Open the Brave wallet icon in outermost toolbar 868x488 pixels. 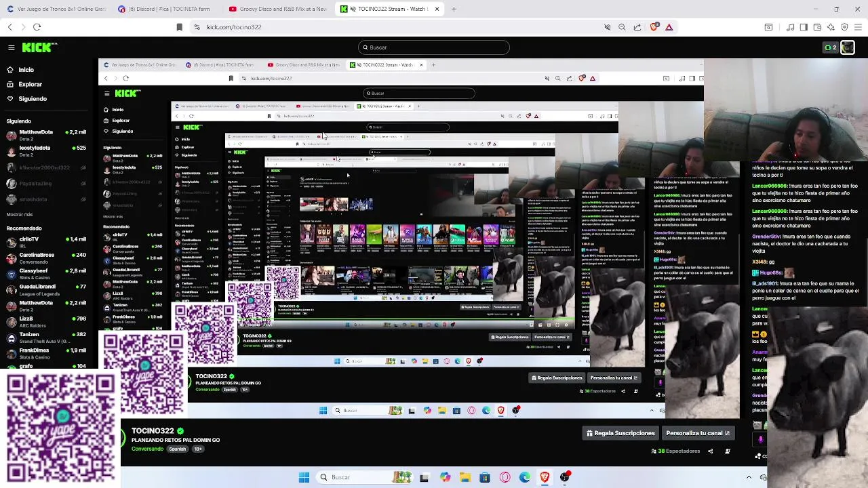click(817, 27)
